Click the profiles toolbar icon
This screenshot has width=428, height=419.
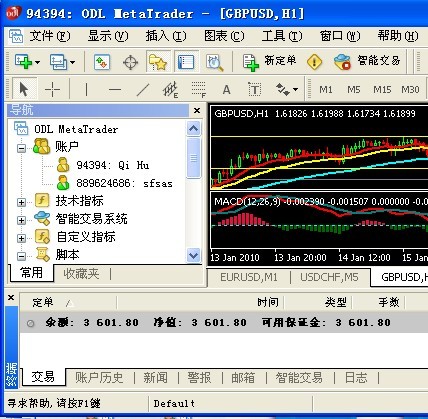58,62
